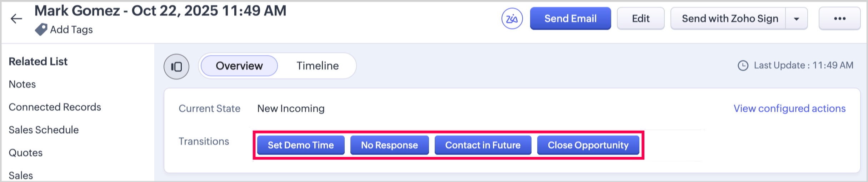Open View configured actions link
This screenshot has height=182, width=868.
click(789, 108)
